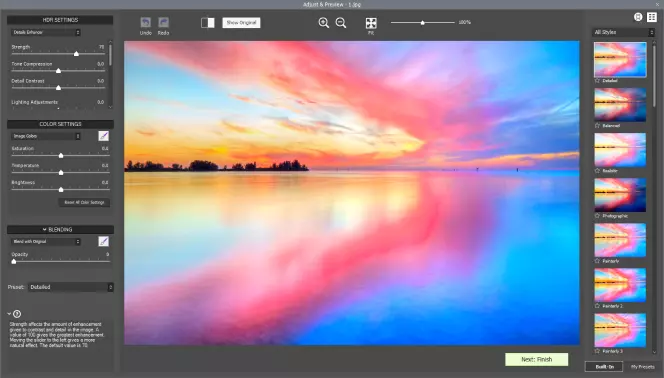Toggle the split preview icon

208,23
